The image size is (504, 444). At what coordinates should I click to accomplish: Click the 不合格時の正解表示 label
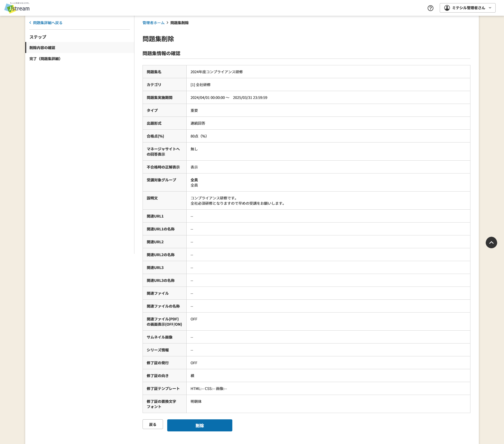(163, 167)
